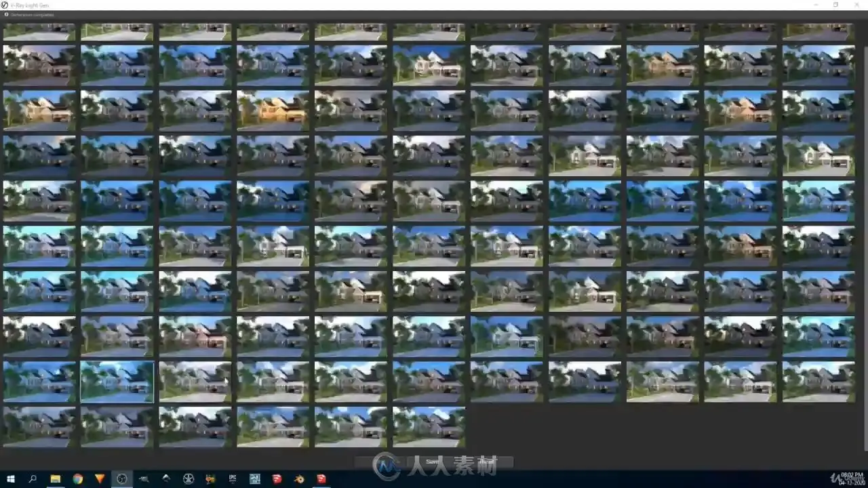
Task: Select the highlighted blue-sky lighting thumbnail
Action: [x=117, y=382]
